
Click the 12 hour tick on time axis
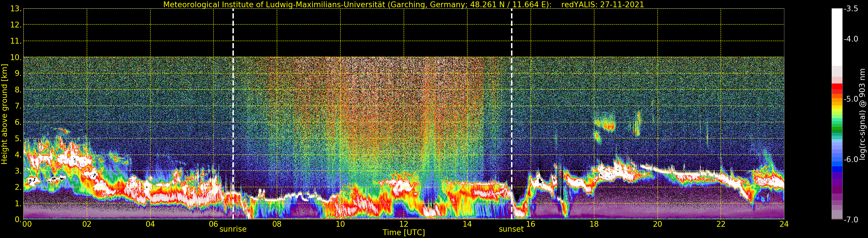coord(403,224)
